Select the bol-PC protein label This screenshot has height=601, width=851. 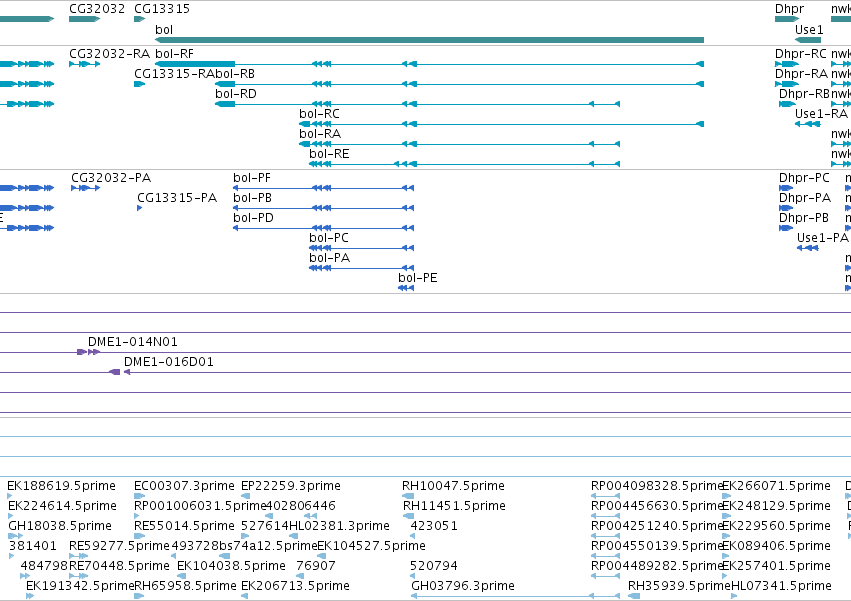(329, 238)
